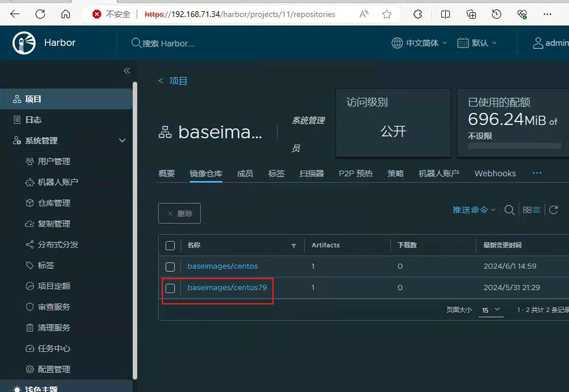
Task: Change the page size dropdown showing 15
Action: (491, 310)
